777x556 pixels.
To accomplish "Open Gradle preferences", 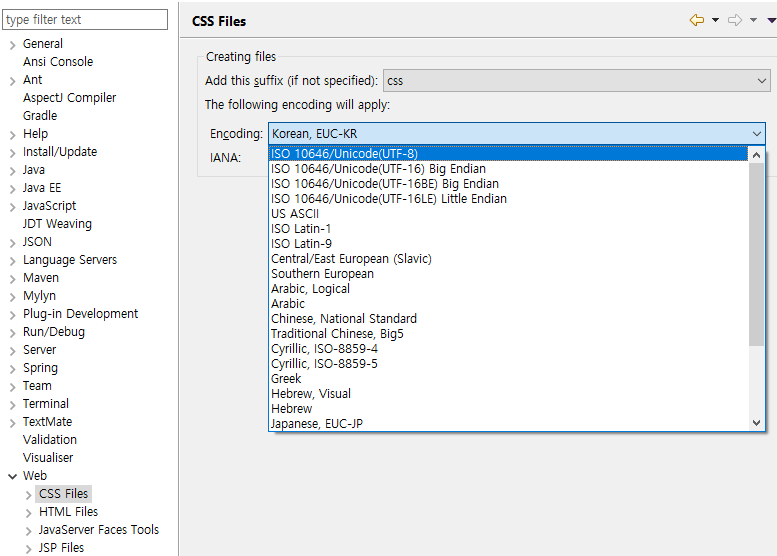I will [40, 115].
